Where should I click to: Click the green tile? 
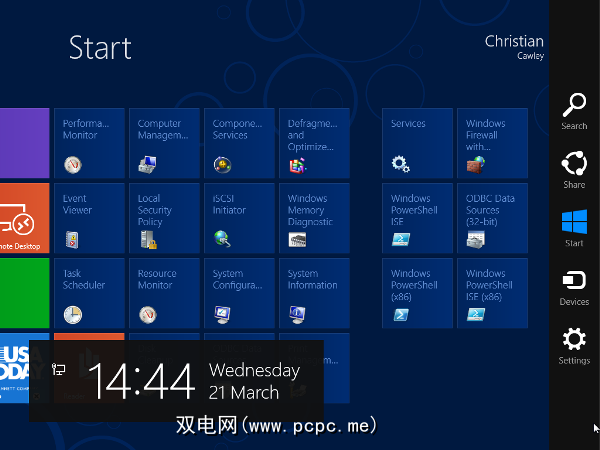pos(24,293)
